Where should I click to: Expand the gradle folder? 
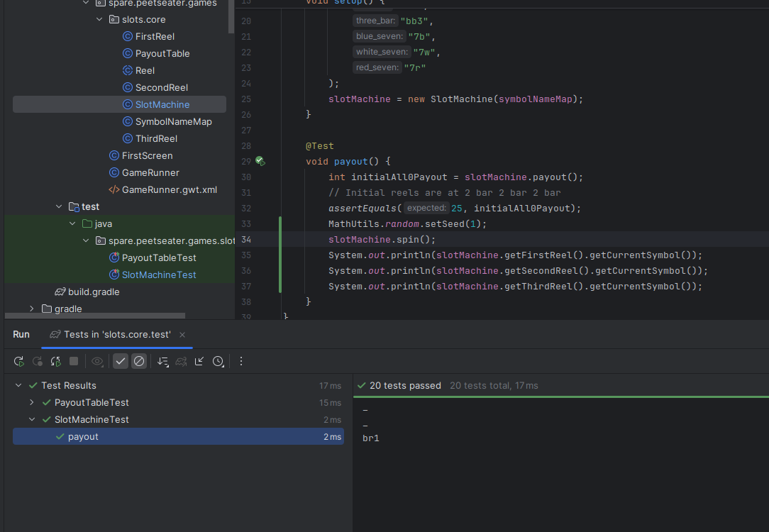32,309
